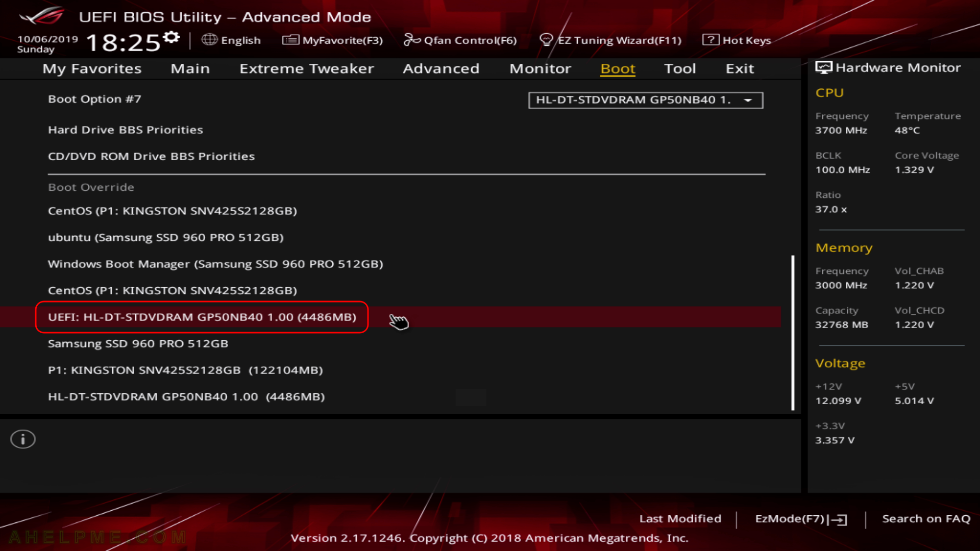Click CPU temperature value 48°C
Viewport: 980px width, 551px height.
coord(907,130)
